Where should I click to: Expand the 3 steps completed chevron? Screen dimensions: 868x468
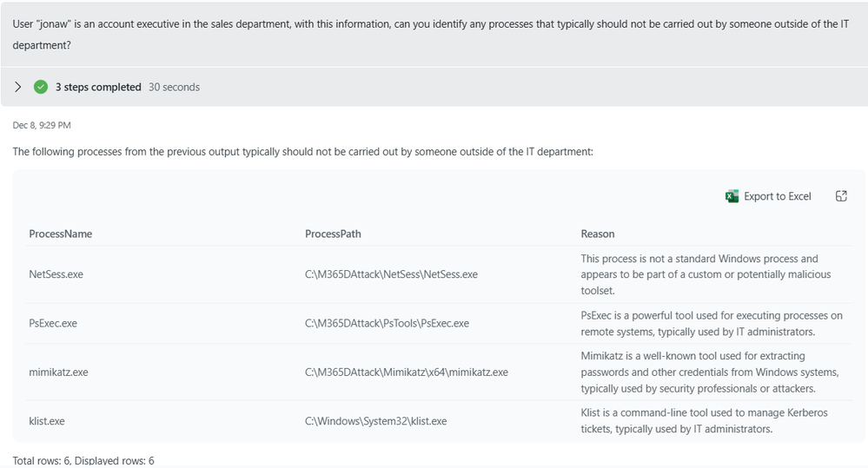pos(17,87)
